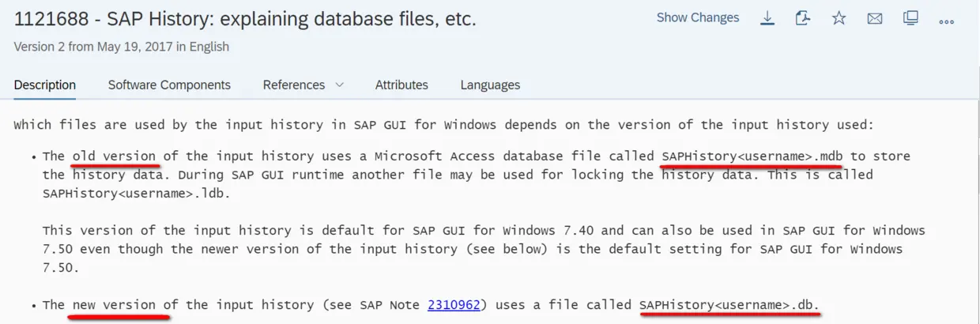Open the more options ellipsis menu

tap(947, 20)
